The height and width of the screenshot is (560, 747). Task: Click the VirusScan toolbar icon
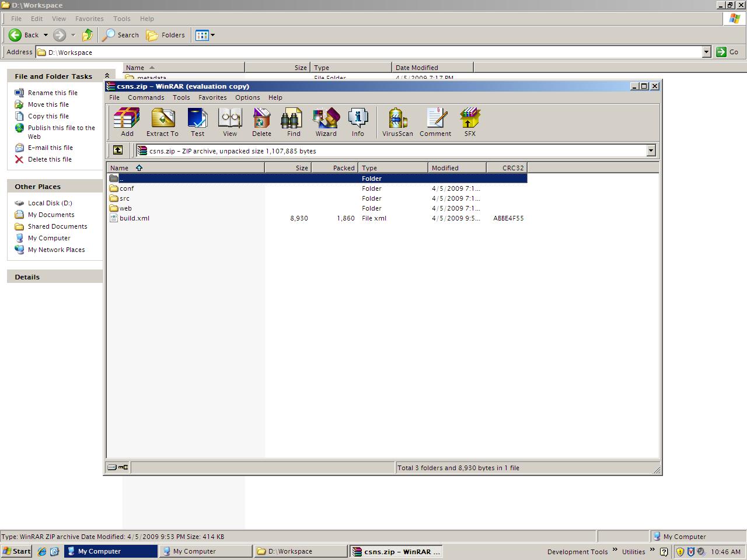coord(397,123)
